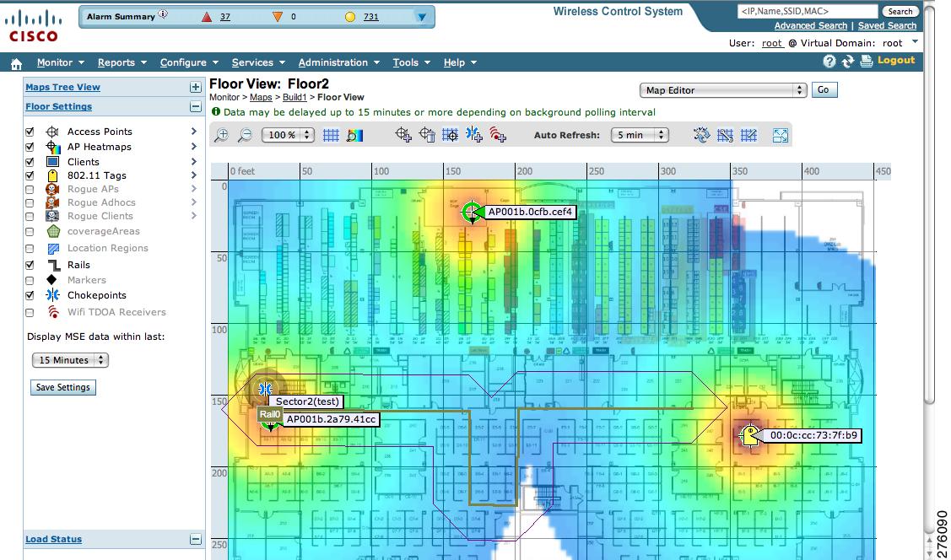Zoom in on the floor map
The width and height of the screenshot is (951, 560).
coord(221,135)
